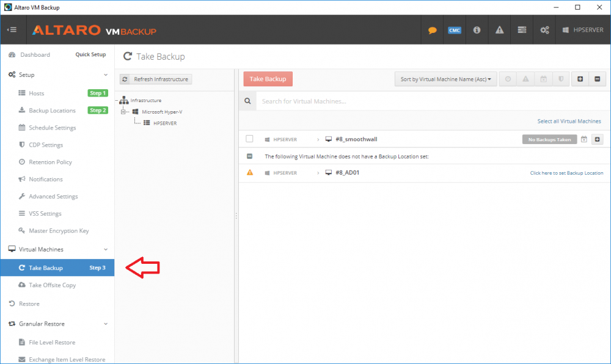Image resolution: width=611 pixels, height=364 pixels.
Task: Click the #8_AD01 virtual machine name
Action: coord(347,172)
